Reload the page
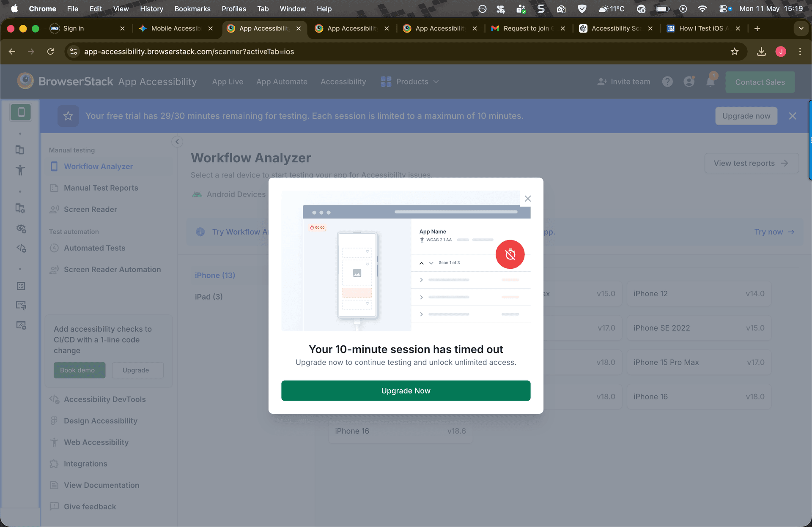 tap(50, 52)
